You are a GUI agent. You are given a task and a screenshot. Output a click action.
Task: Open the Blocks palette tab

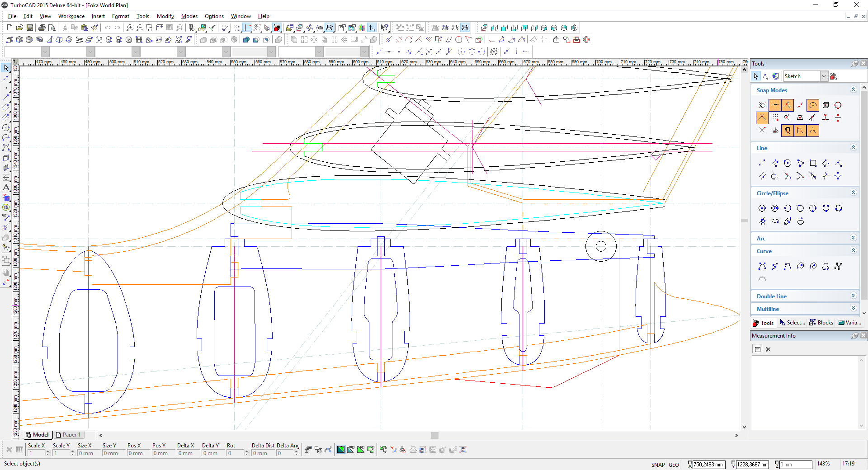(x=821, y=323)
